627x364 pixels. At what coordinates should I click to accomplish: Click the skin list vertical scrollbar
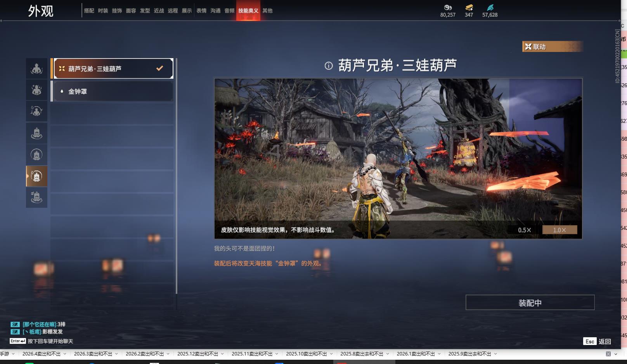pos(177,174)
